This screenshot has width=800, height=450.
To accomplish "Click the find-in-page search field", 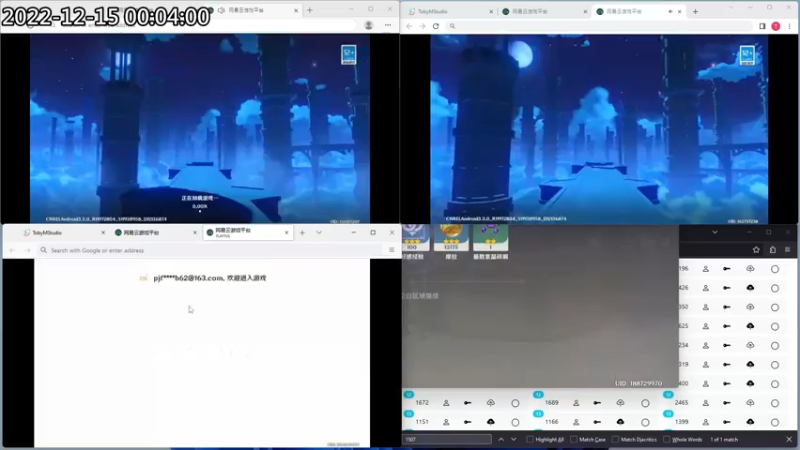I will pyautogui.click(x=447, y=439).
